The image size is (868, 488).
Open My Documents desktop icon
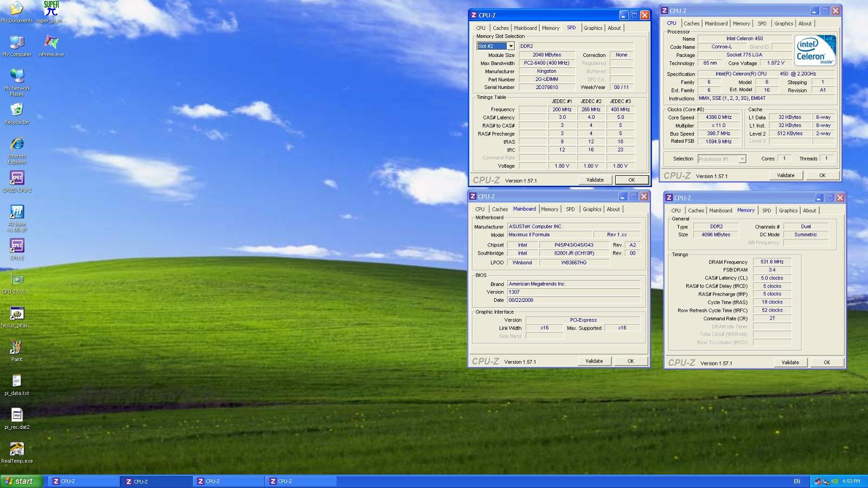click(17, 12)
